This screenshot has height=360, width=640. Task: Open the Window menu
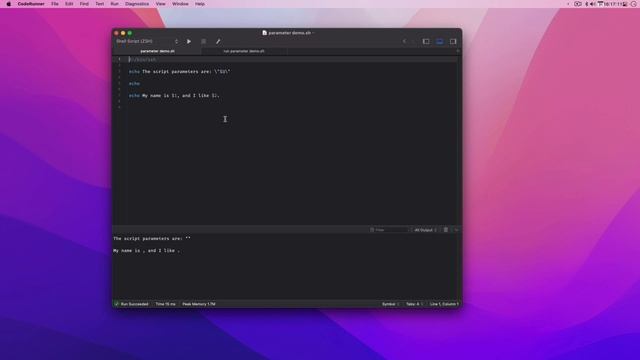tap(180, 4)
